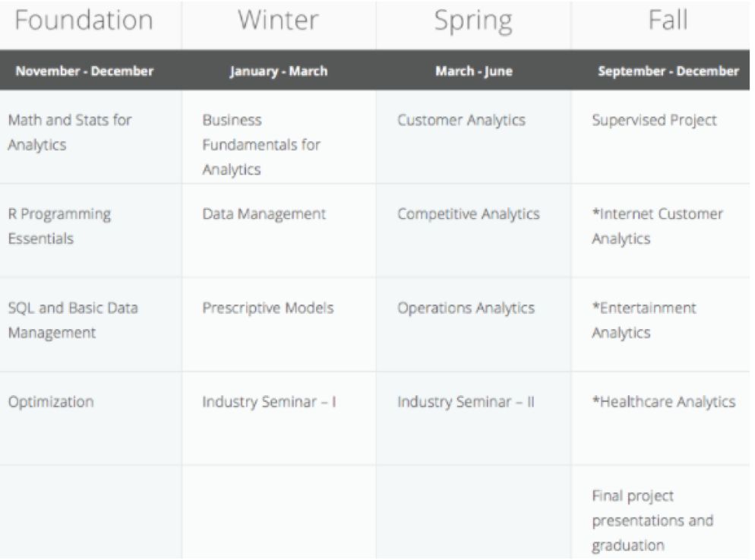Open Industry Seminar – I entry

point(269,402)
